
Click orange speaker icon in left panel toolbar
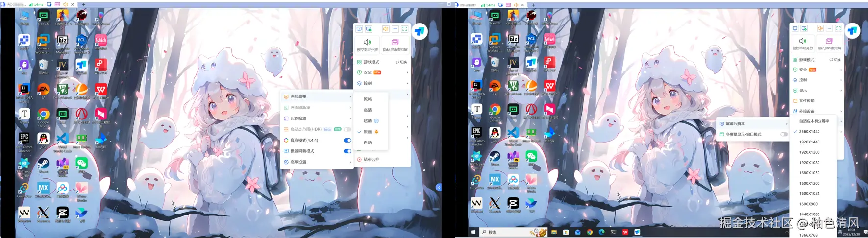coord(386,29)
